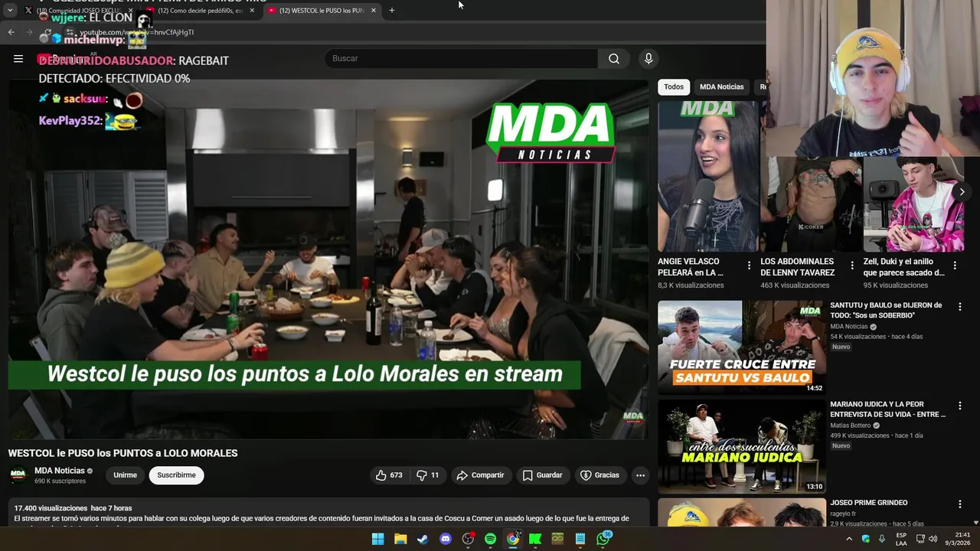Select the MDA Noticias filter chip

click(x=721, y=86)
